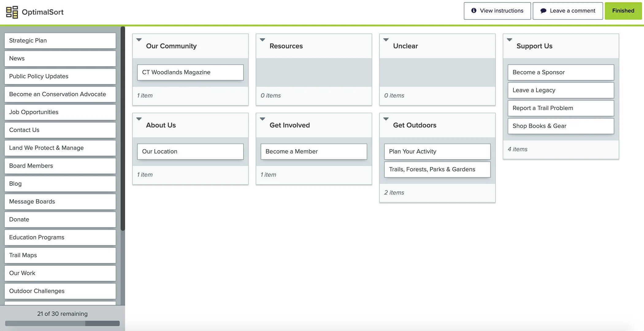Collapse the Get Involved category

[263, 119]
